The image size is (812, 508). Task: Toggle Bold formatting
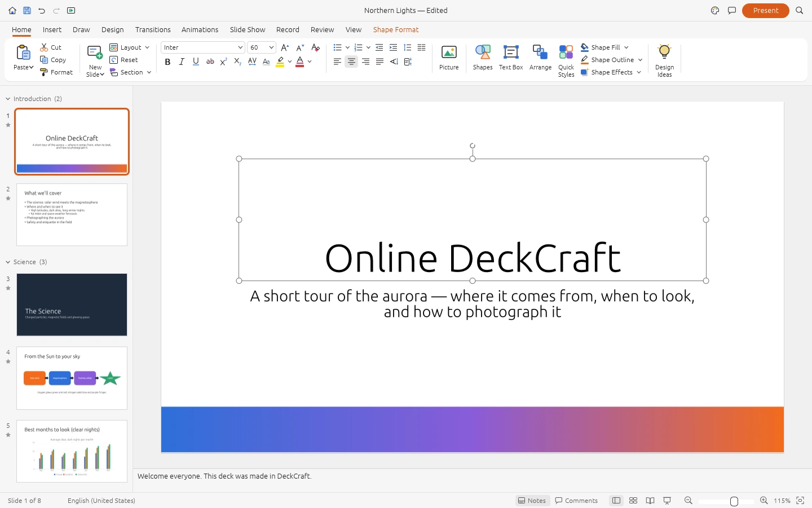[167, 62]
